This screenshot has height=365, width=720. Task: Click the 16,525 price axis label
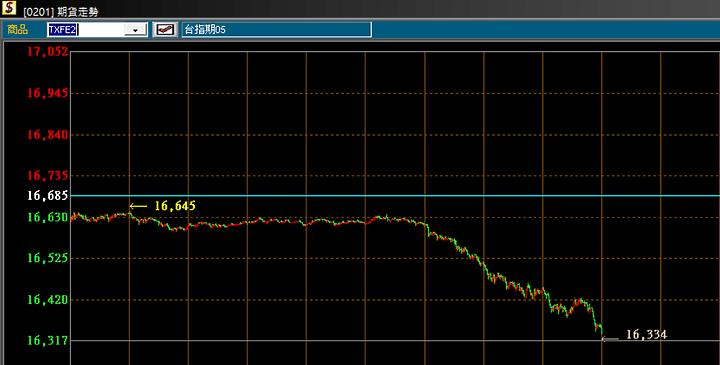[x=48, y=258]
